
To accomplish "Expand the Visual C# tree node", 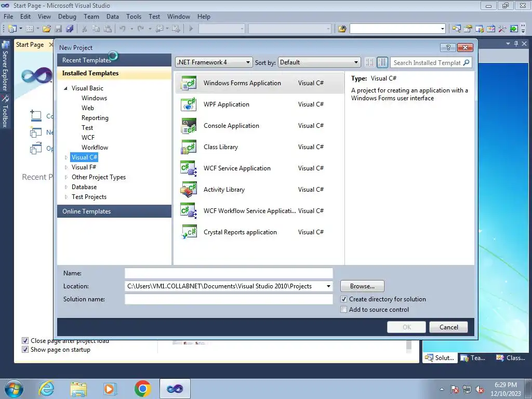I will point(66,157).
